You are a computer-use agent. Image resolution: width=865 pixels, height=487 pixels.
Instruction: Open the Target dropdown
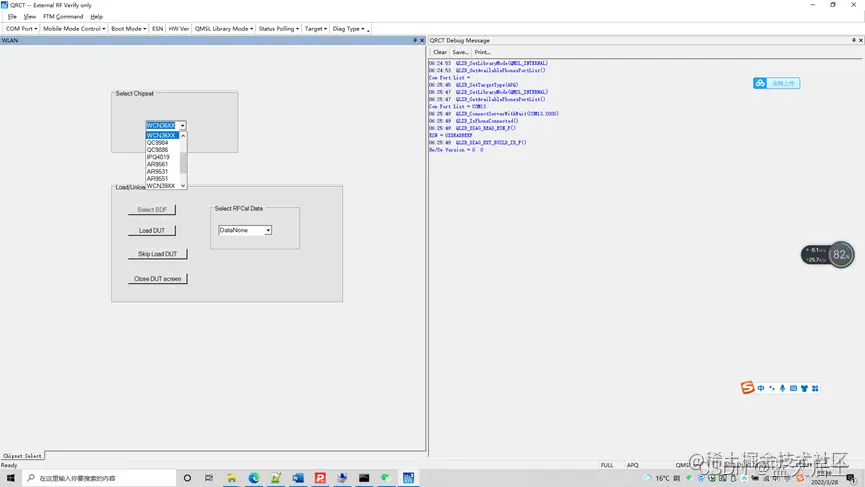[x=316, y=29]
